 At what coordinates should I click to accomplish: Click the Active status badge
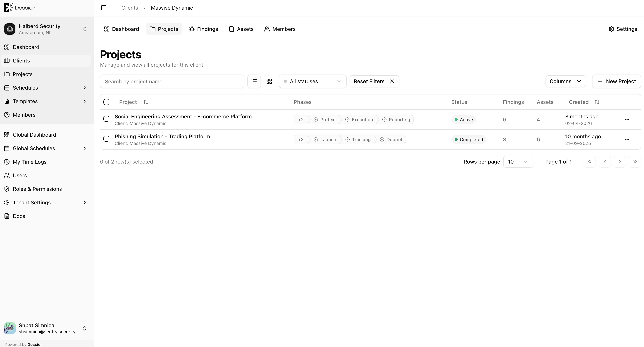[x=464, y=120]
